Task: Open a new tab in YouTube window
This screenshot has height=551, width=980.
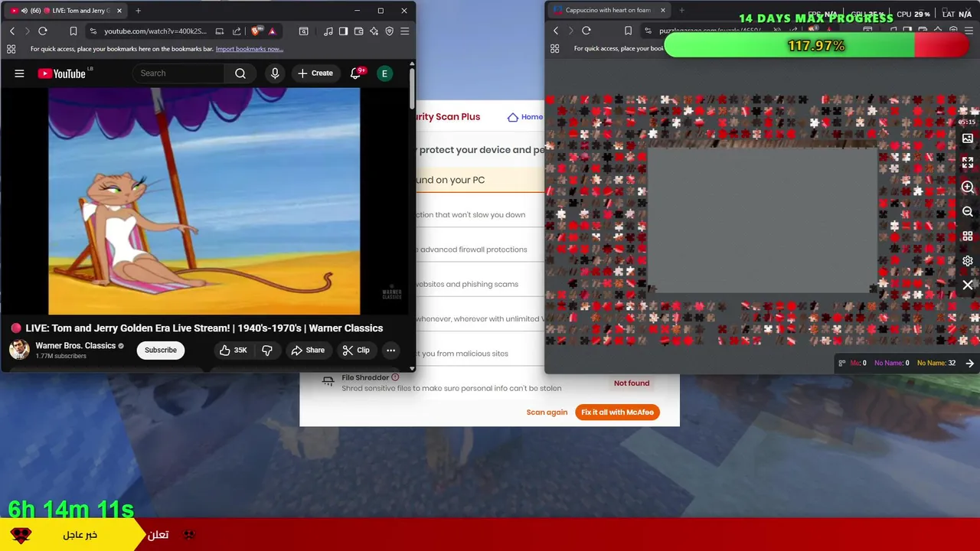Action: (x=138, y=11)
